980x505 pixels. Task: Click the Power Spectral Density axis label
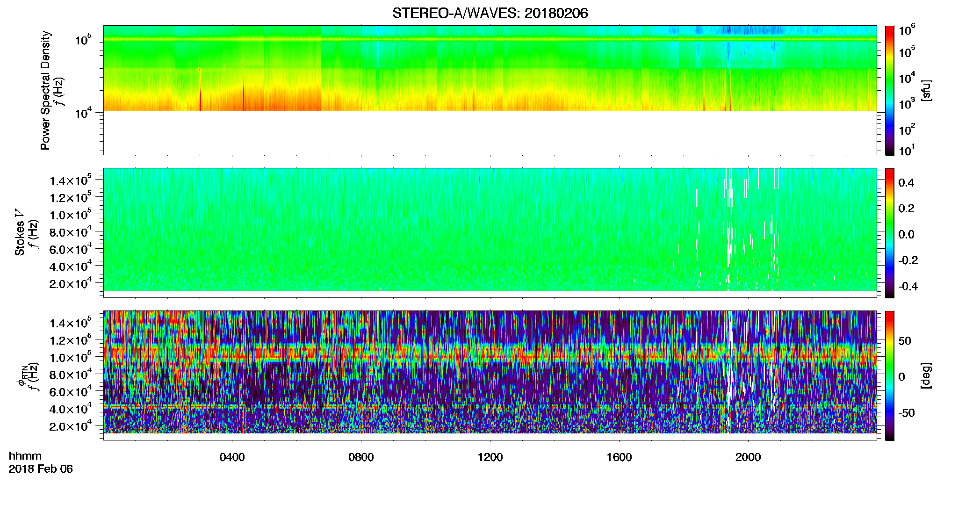coord(45,90)
